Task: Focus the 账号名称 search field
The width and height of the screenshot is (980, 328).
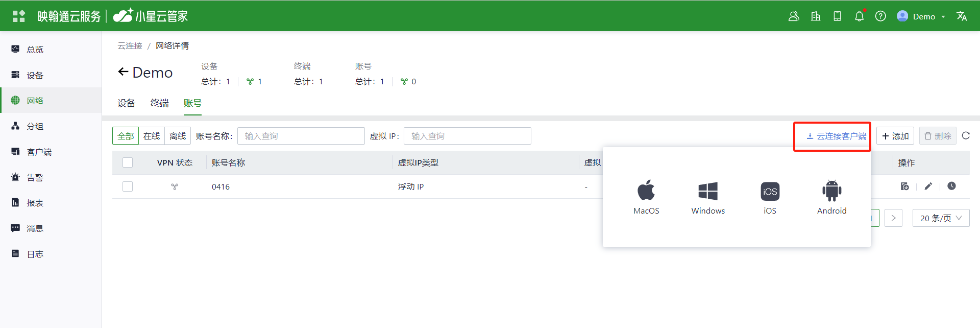Action: click(301, 136)
